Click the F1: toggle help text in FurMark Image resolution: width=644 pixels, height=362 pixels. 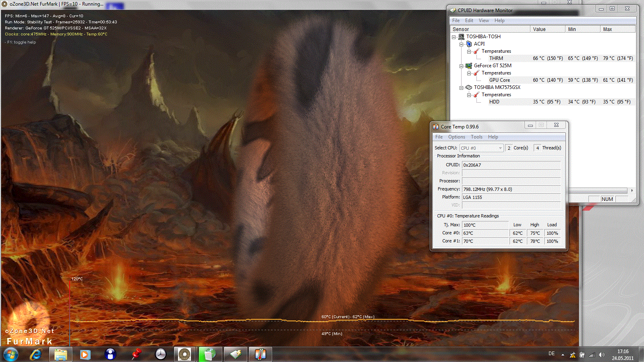pos(21,42)
